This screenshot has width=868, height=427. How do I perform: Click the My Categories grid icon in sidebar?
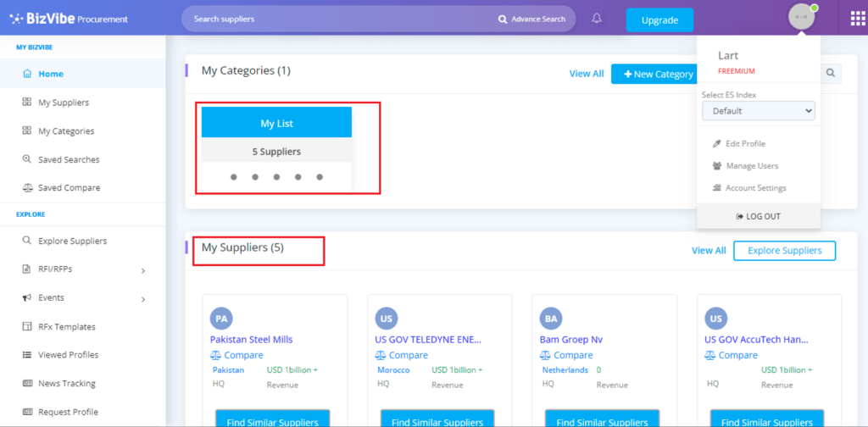26,130
